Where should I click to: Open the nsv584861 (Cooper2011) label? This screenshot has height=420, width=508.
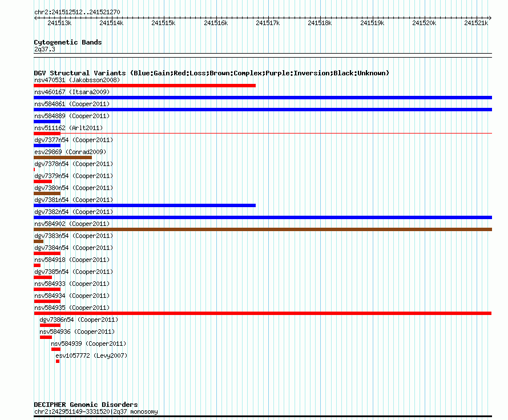[72, 104]
